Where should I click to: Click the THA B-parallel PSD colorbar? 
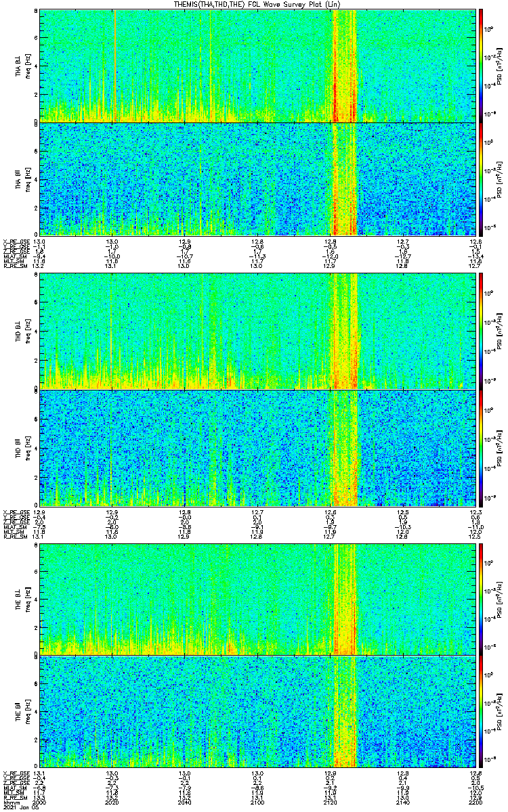481,179
